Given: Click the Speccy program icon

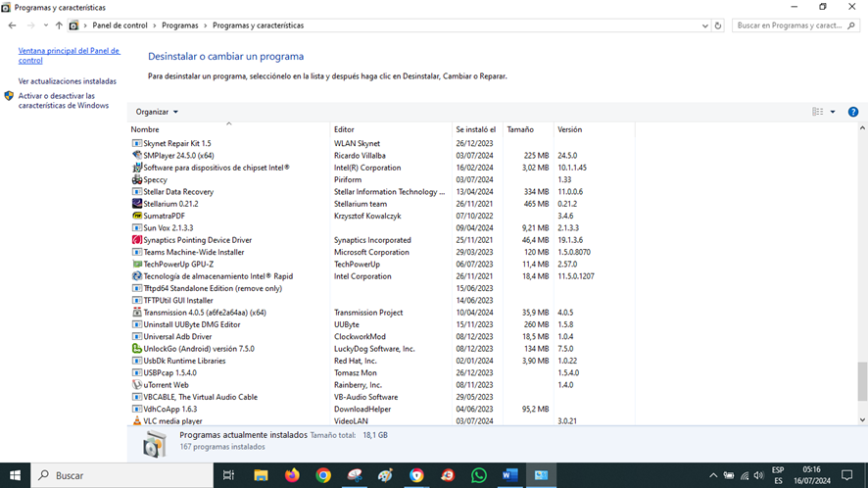Looking at the screenshot, I should (137, 179).
